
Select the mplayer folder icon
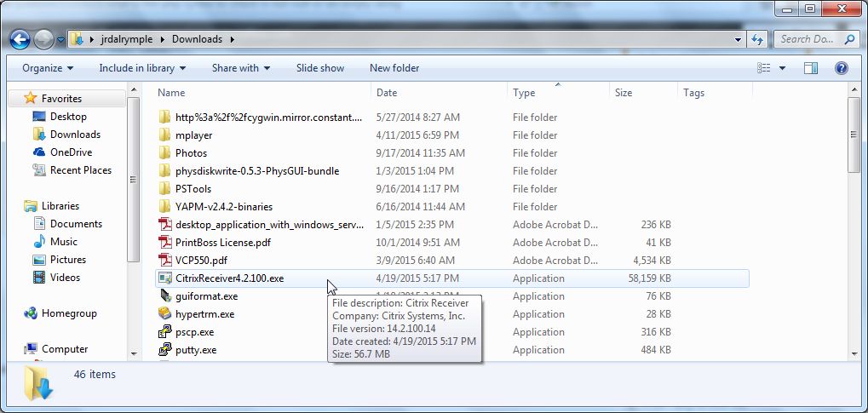coord(165,135)
